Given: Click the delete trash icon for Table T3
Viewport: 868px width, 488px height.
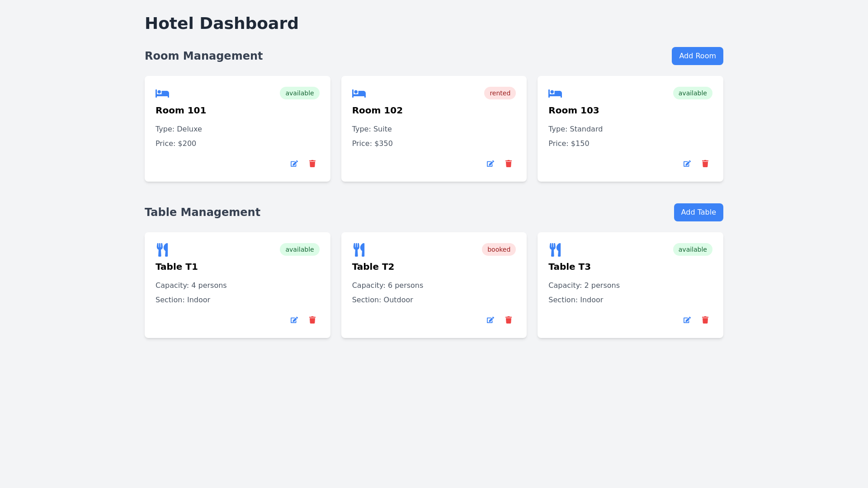Looking at the screenshot, I should 705,320.
